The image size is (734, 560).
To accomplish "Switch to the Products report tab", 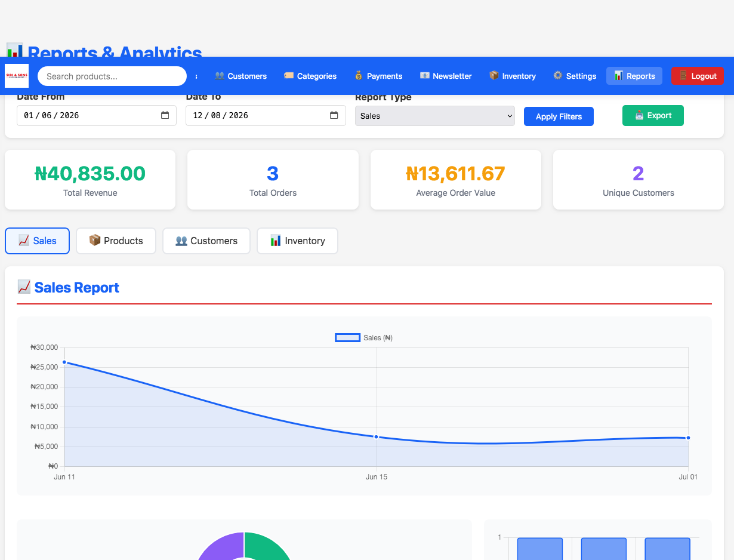I will 116,241.
